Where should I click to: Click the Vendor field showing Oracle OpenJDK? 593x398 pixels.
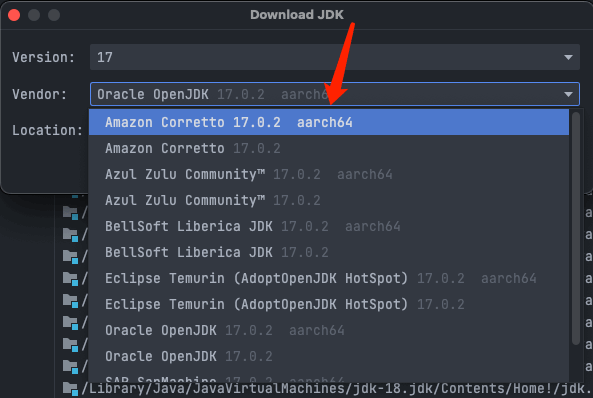334,94
